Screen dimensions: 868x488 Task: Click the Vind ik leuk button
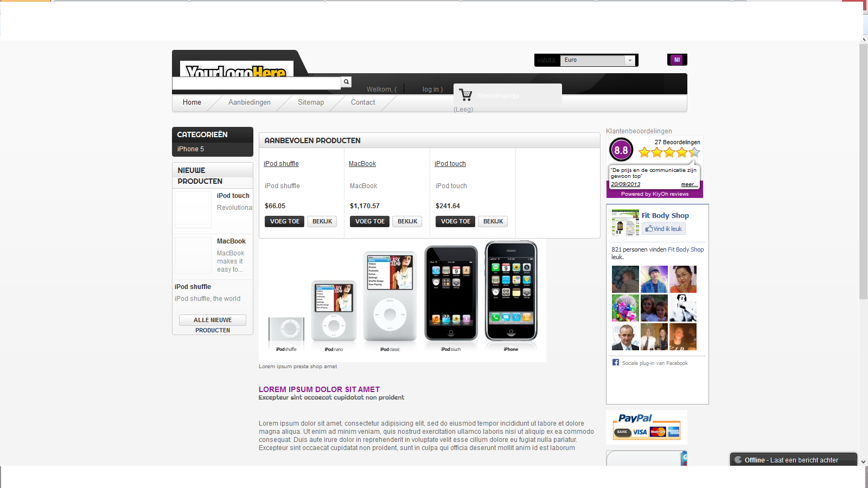pyautogui.click(x=663, y=229)
